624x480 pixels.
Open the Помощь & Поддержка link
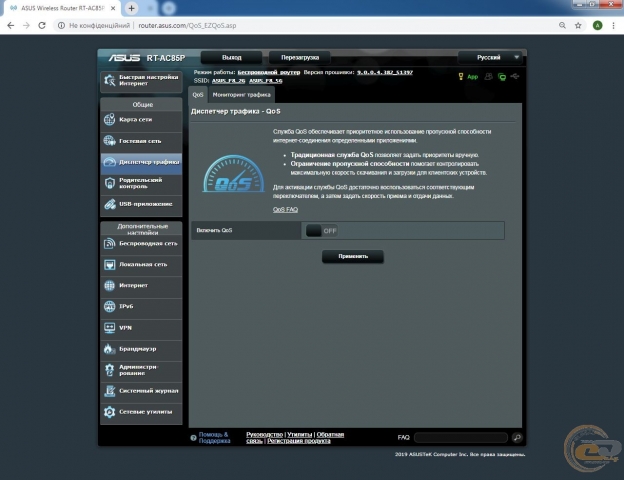pos(214,438)
